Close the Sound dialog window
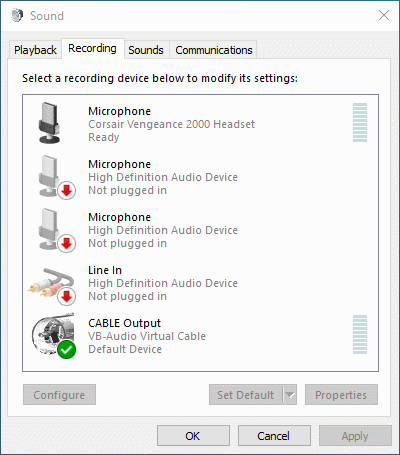This screenshot has height=455, width=400. [384, 15]
